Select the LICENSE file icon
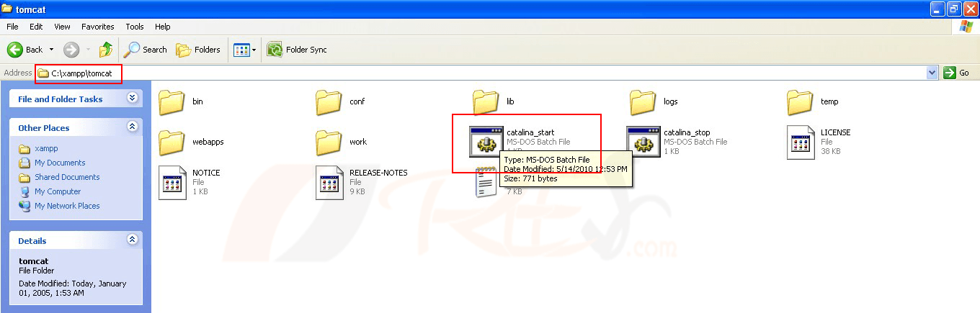Image resolution: width=980 pixels, height=313 pixels. (x=801, y=142)
